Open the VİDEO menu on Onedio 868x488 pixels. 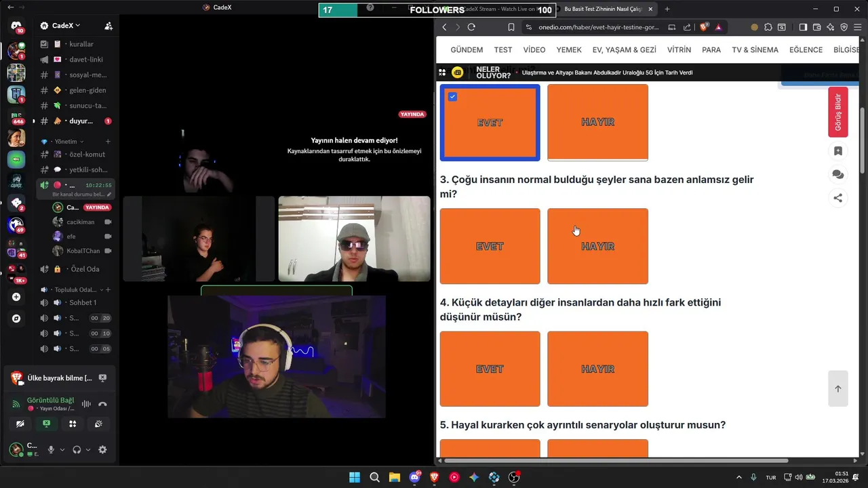pyautogui.click(x=534, y=50)
